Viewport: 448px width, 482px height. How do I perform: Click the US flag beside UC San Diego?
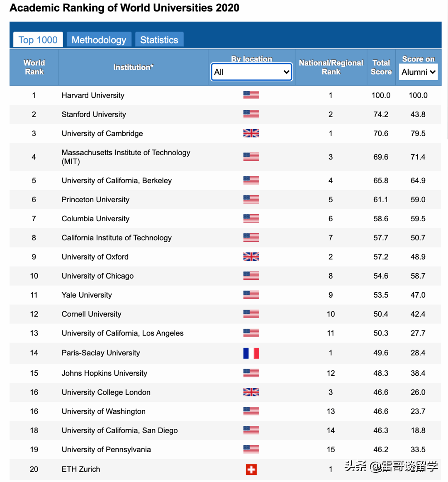click(251, 430)
